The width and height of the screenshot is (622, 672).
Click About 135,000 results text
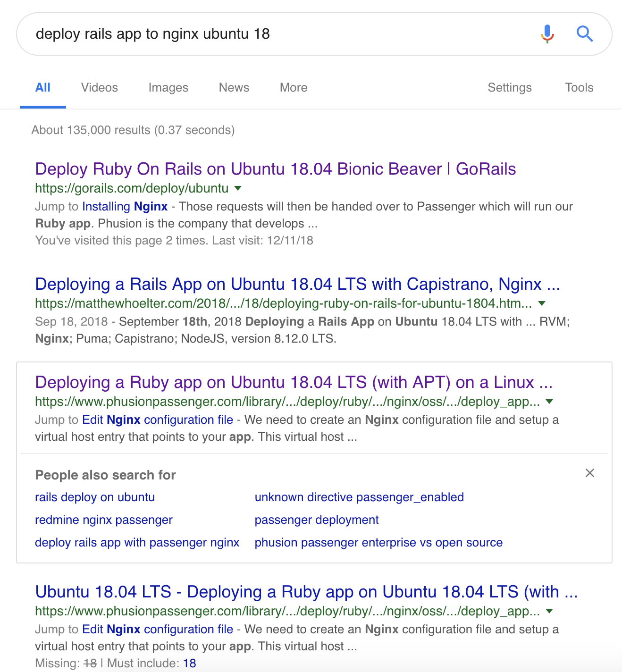pos(133,130)
